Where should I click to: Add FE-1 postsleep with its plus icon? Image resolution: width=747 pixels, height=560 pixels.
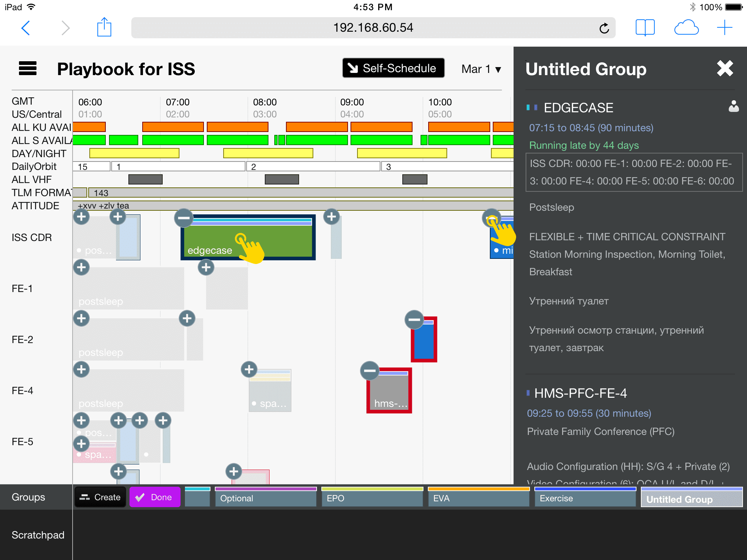click(81, 267)
